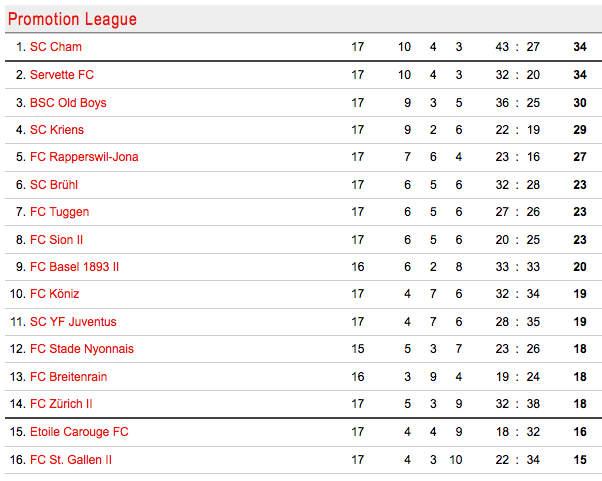Select the SC YF Juventus link
602x481 pixels.
tap(73, 322)
